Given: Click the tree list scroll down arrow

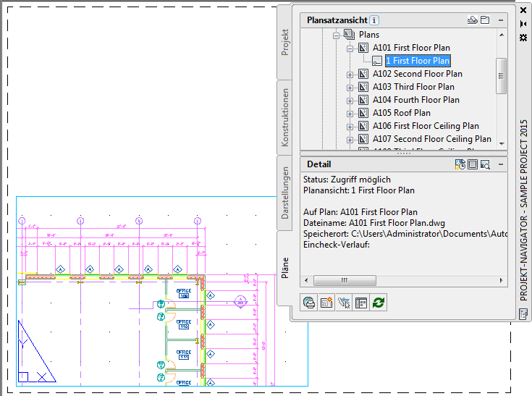Looking at the screenshot, I should (502, 144).
